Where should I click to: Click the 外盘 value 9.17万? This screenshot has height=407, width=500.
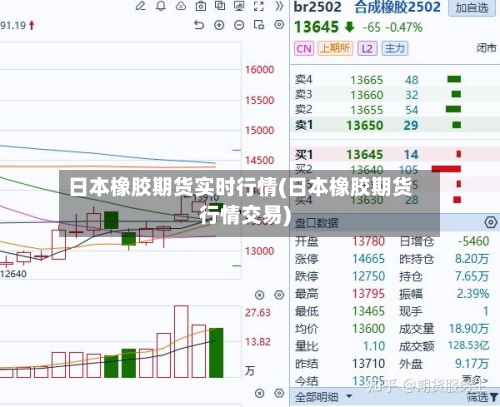click(x=472, y=364)
